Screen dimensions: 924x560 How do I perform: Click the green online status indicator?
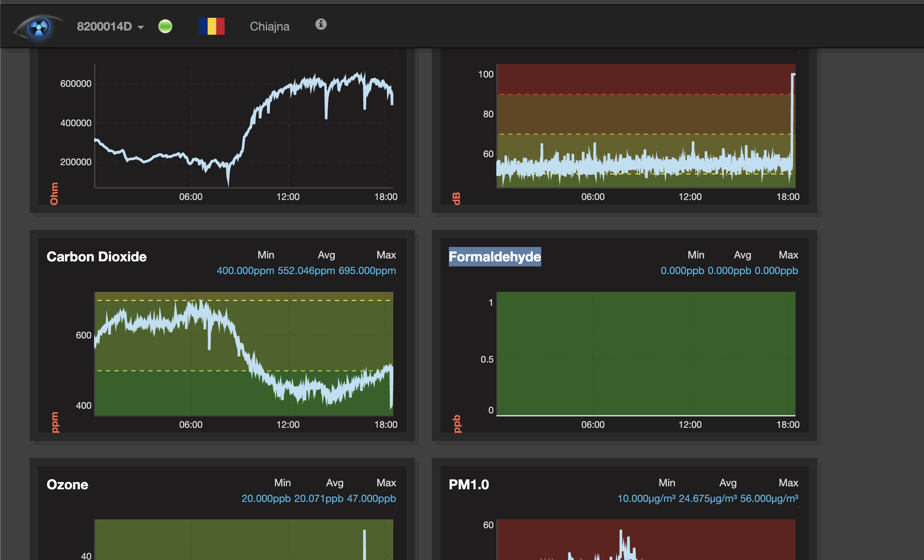(165, 27)
